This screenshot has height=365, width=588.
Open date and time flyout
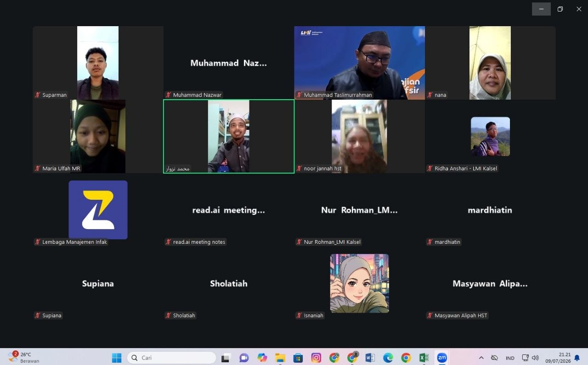558,358
